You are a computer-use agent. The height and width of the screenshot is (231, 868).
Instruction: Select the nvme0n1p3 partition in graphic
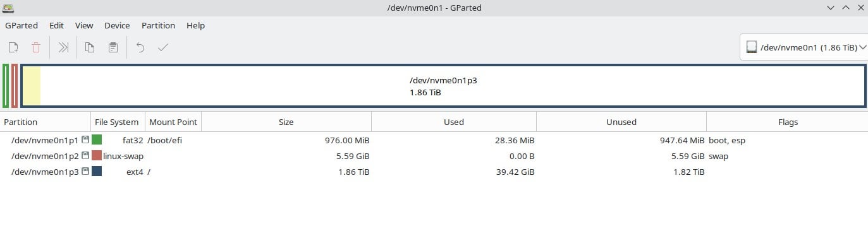tap(443, 86)
